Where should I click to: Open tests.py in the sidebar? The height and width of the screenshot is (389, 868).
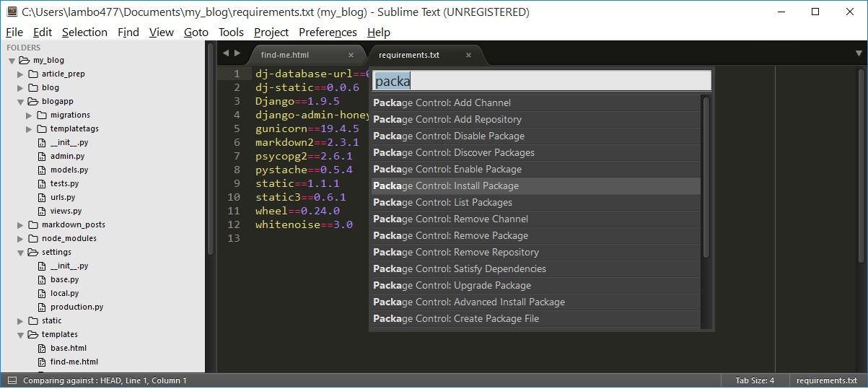pos(65,183)
